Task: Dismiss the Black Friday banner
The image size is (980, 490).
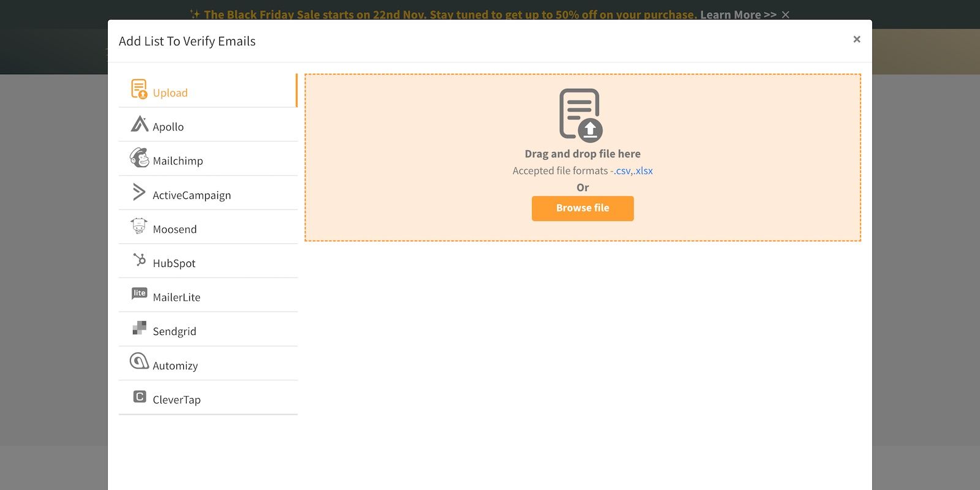Action: tap(786, 15)
